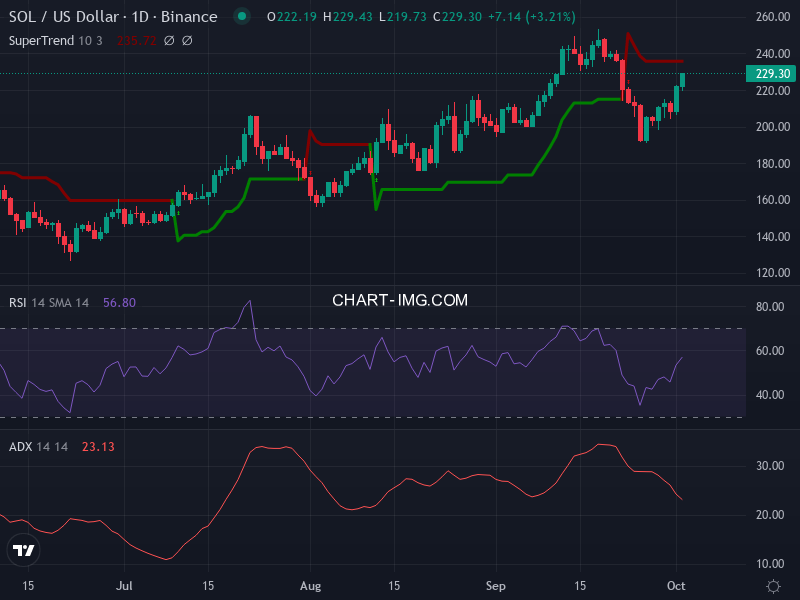The image size is (800, 600).
Task: Click the green market status dot
Action: [x=240, y=17]
